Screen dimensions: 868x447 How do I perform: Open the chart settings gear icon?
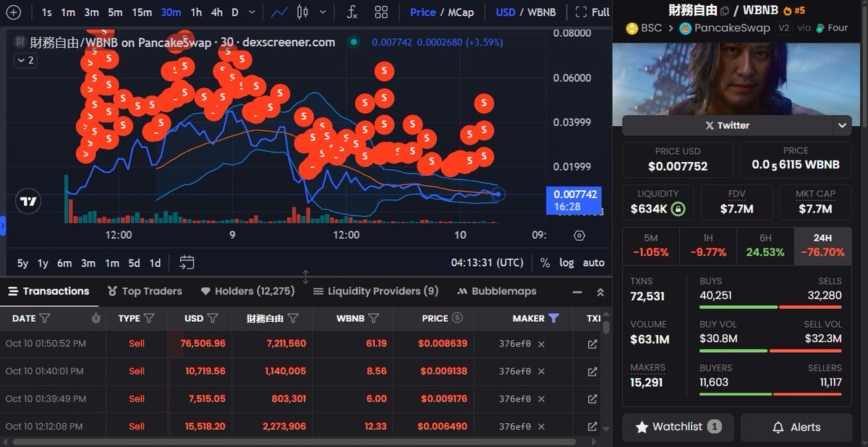pos(579,235)
